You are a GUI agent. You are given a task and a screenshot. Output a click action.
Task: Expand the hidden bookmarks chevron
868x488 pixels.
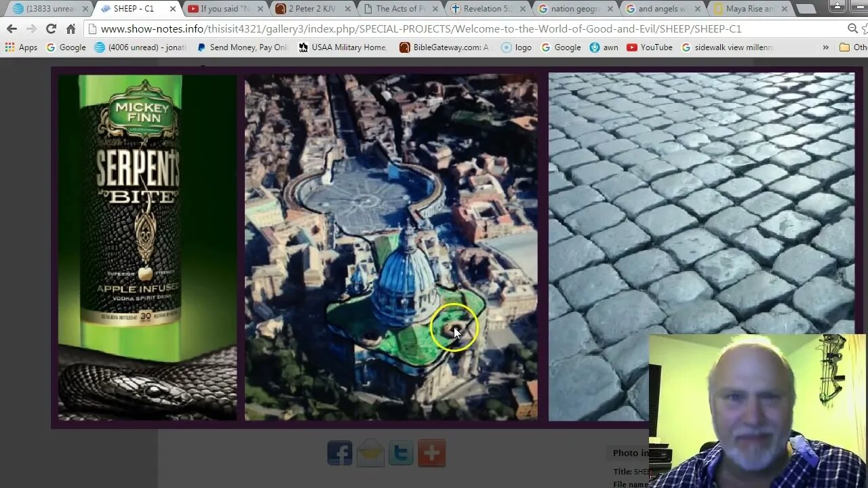[825, 47]
